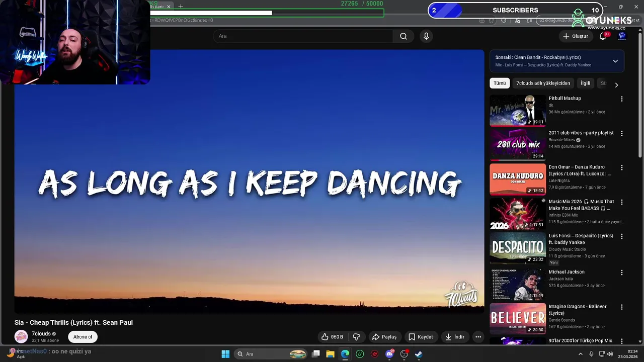
Task: Click the Cloudy Music Studio channel name
Action: pyautogui.click(x=567, y=249)
